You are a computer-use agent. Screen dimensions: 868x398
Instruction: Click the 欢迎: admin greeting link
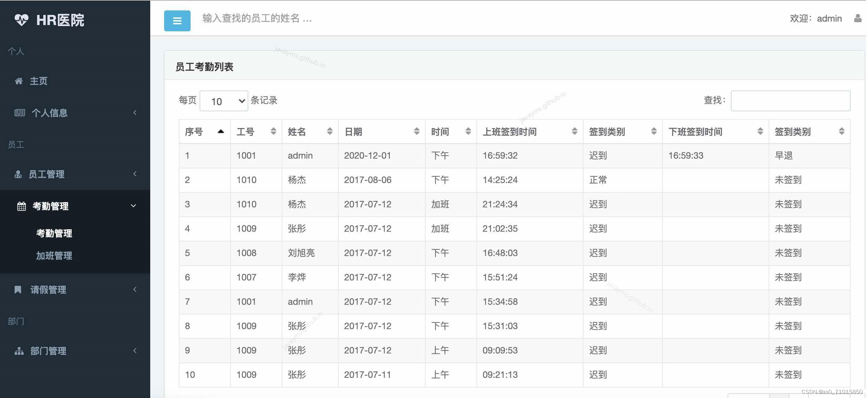tap(815, 18)
